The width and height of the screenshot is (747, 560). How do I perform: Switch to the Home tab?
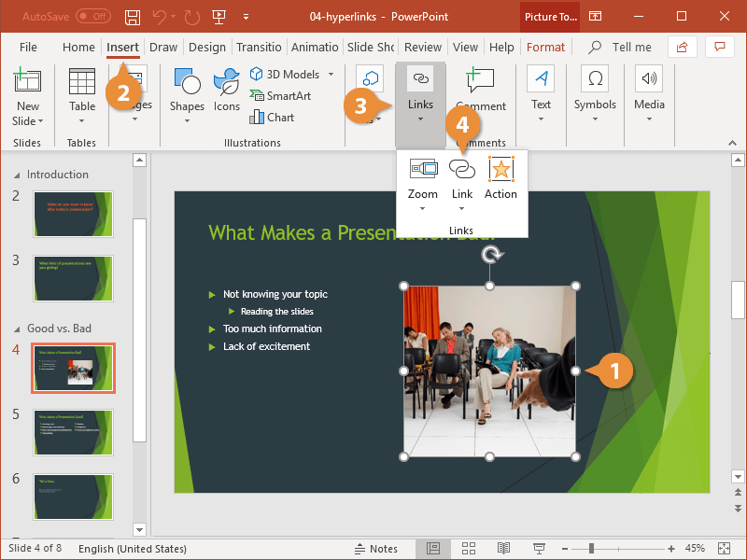pyautogui.click(x=78, y=48)
